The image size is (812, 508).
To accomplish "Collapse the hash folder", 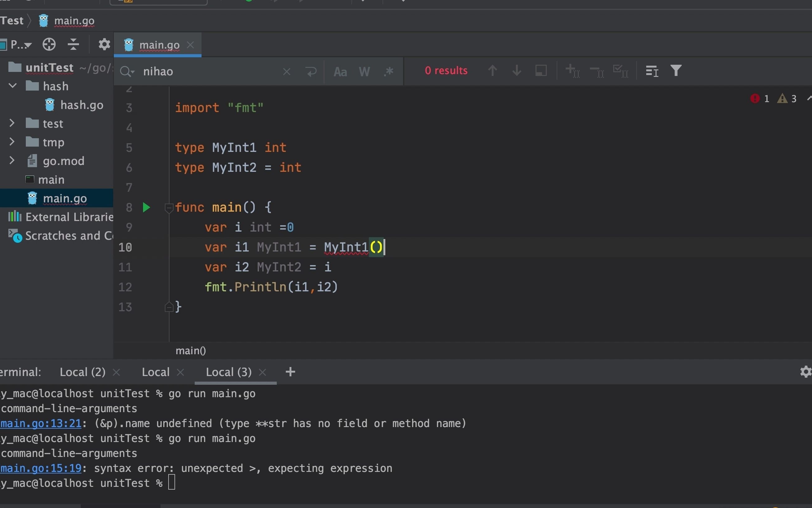I will 12,86.
